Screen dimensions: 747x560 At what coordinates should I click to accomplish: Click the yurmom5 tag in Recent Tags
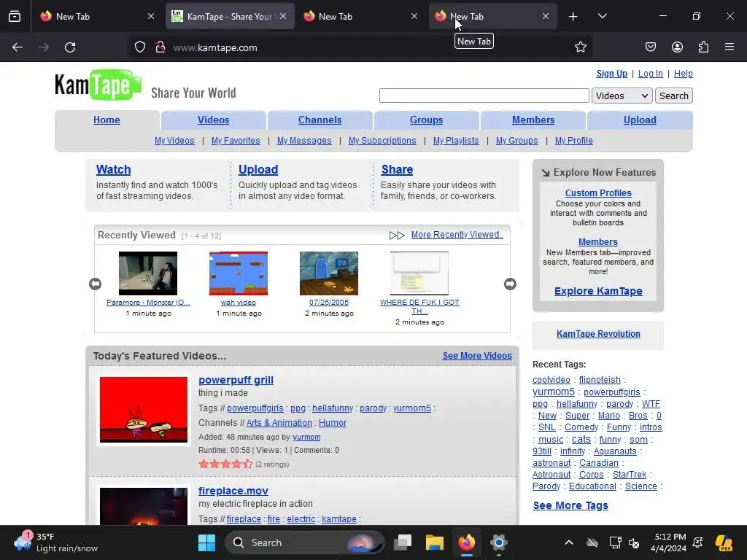click(554, 392)
